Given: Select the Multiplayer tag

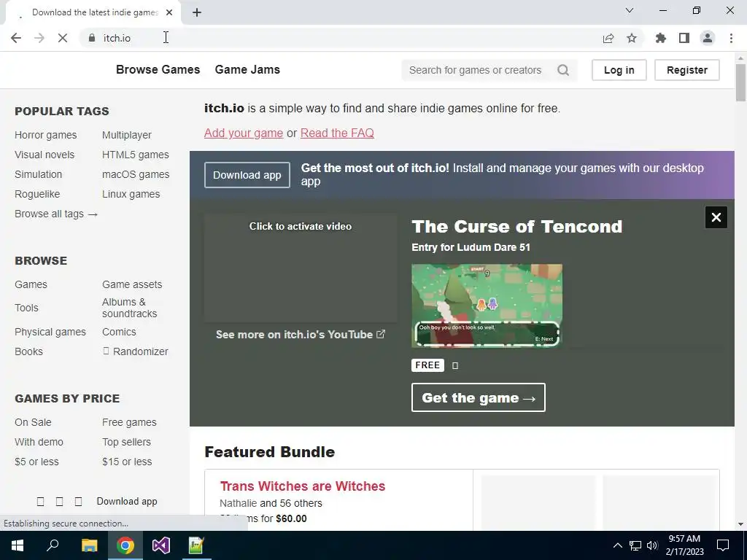Looking at the screenshot, I should tap(127, 135).
